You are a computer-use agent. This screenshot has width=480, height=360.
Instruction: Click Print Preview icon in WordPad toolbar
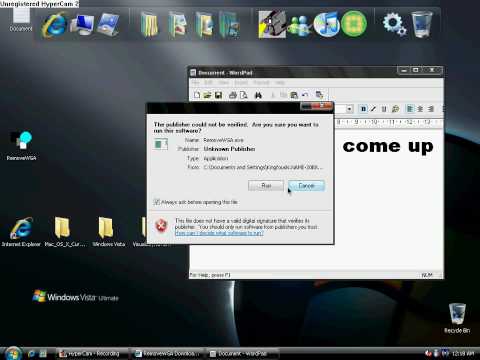click(244, 95)
